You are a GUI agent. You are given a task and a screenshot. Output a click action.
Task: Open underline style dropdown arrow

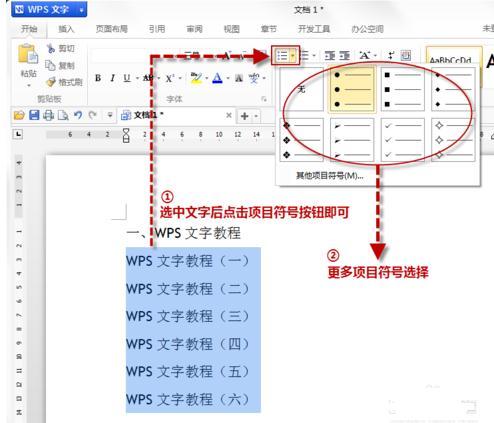(137, 79)
